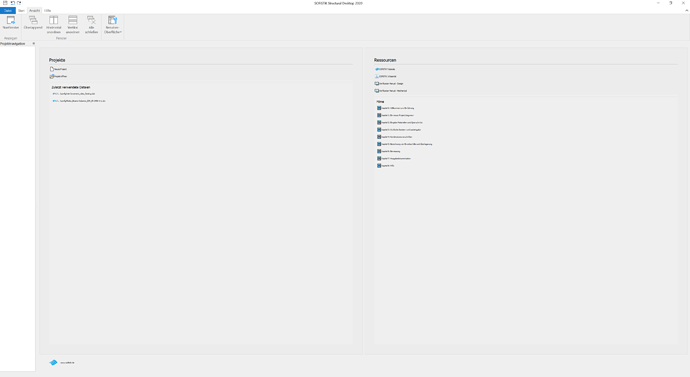The width and height of the screenshot is (690, 377).
Task: Open the Datei tab
Action: (8, 11)
